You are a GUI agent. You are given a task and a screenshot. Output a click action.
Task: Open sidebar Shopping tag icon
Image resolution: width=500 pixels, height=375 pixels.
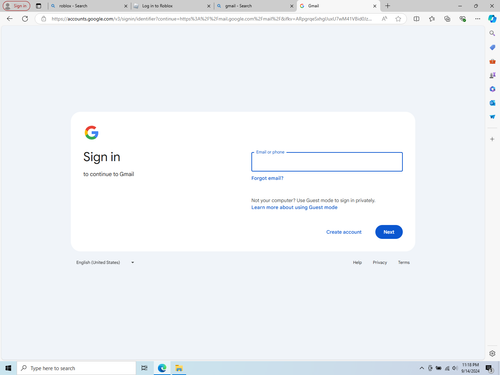(492, 47)
